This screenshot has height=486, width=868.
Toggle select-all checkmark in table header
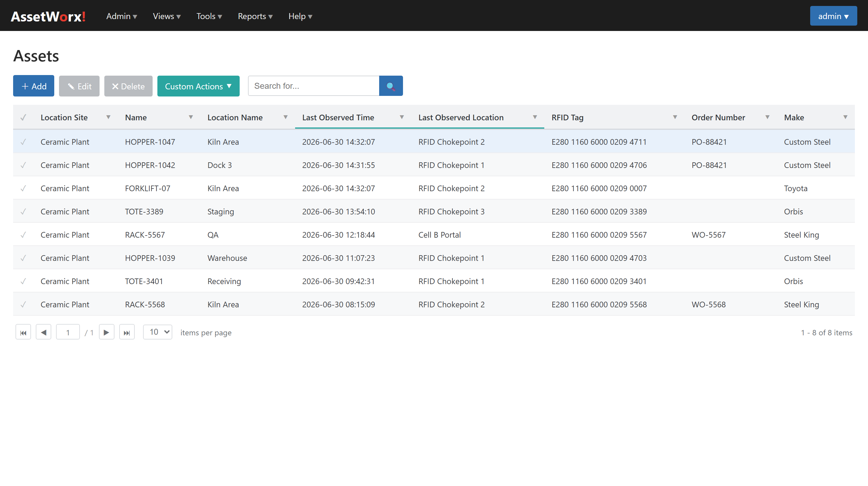click(23, 117)
